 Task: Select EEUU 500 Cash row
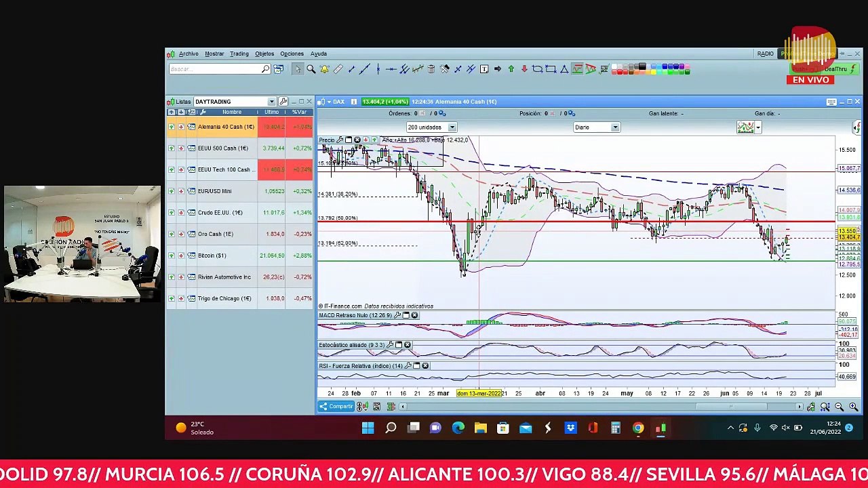(239, 148)
